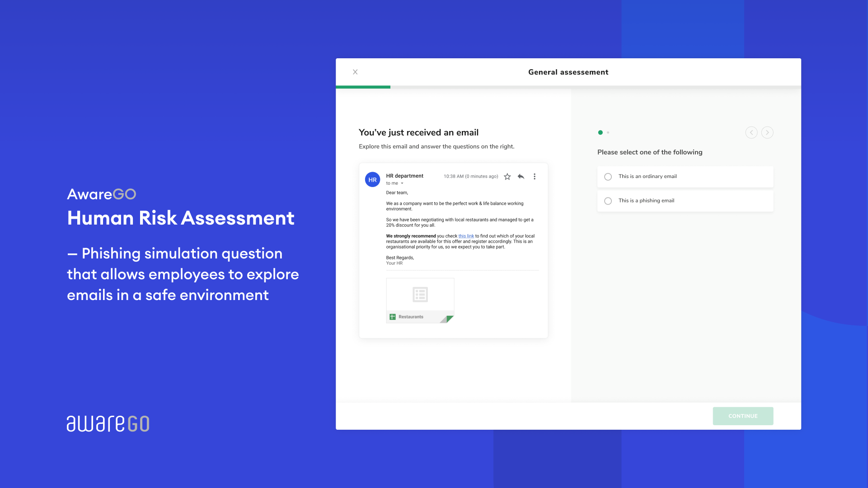Click the General assessement title bar

coord(568,72)
